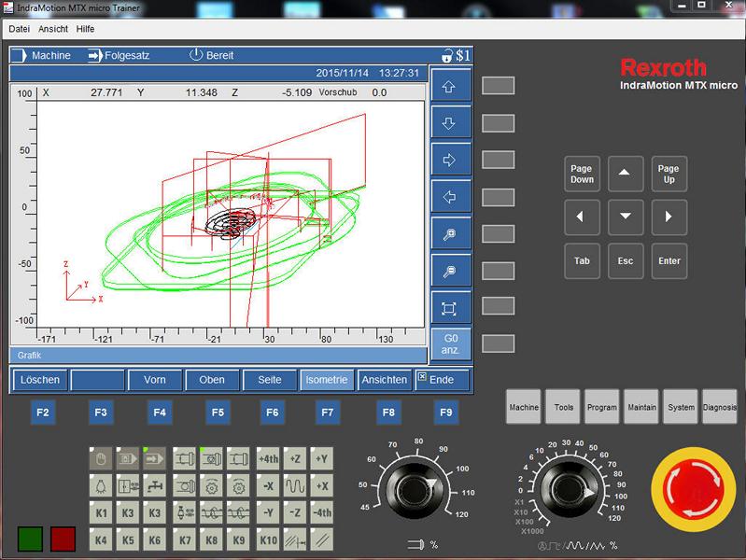Click the F9 function key
Image resolution: width=746 pixels, height=560 pixels.
point(445,412)
